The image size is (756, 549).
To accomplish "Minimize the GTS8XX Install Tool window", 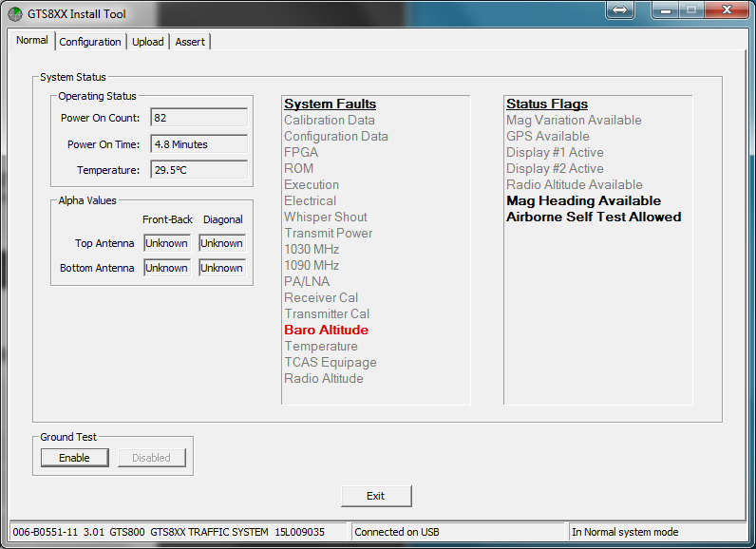I will [x=666, y=9].
